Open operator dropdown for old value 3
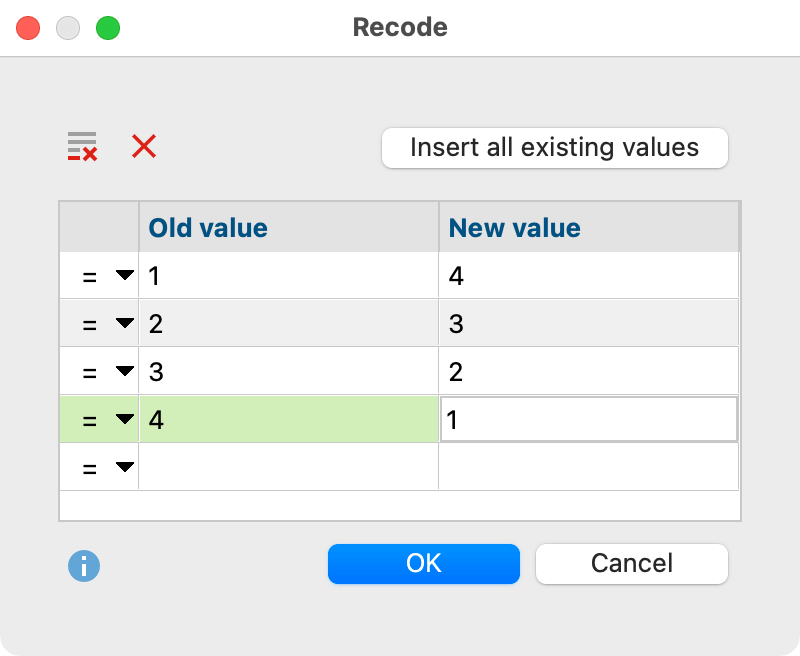 coord(124,371)
